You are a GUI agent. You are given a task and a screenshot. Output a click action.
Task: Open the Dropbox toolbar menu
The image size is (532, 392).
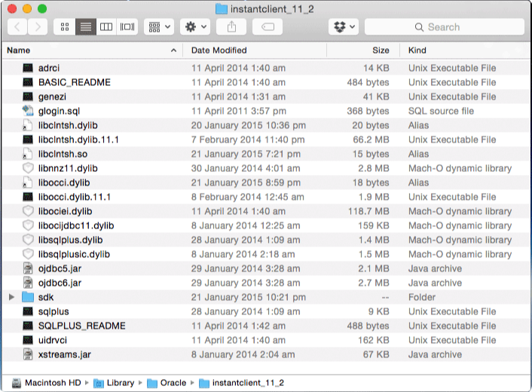[344, 27]
